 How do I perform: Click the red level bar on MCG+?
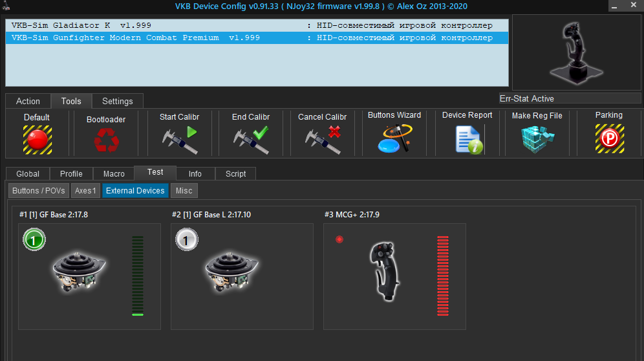[443, 276]
